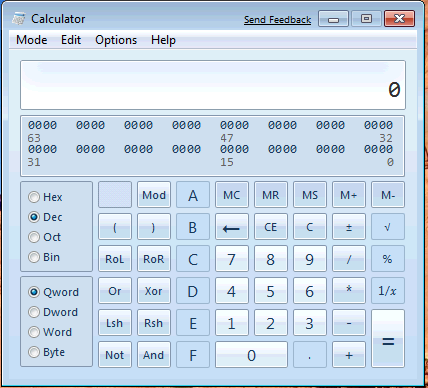Click the digit 7 key
The height and width of the screenshot is (388, 428).
(x=232, y=259)
